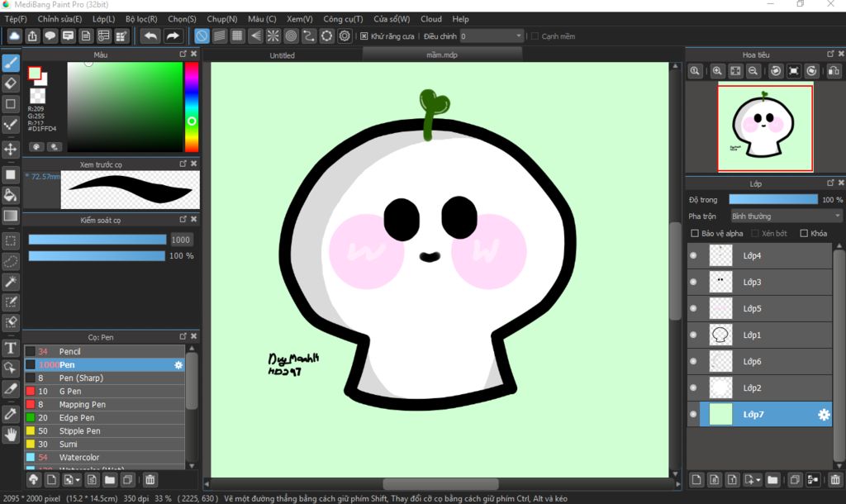
Task: Zoom in using the navigator plus magnifier
Action: tap(717, 71)
